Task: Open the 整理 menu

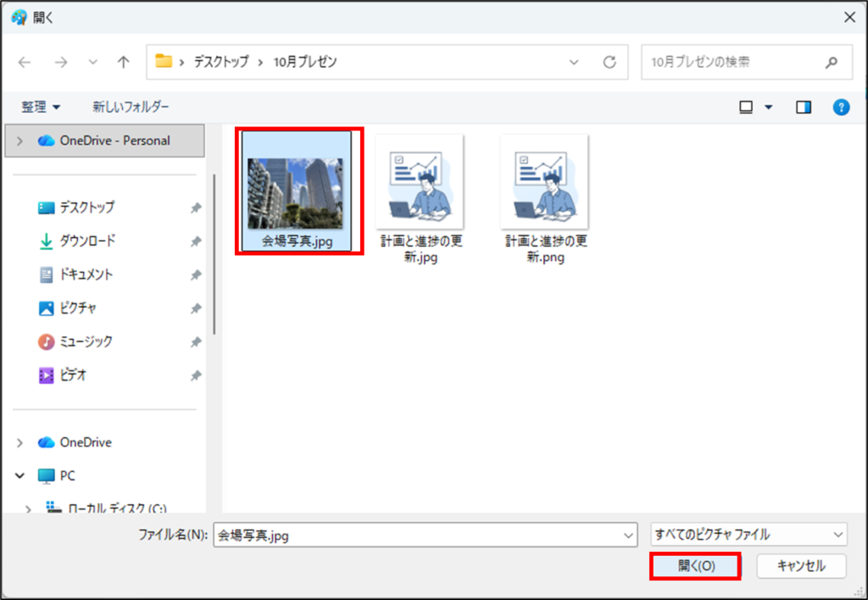Action: tap(41, 107)
